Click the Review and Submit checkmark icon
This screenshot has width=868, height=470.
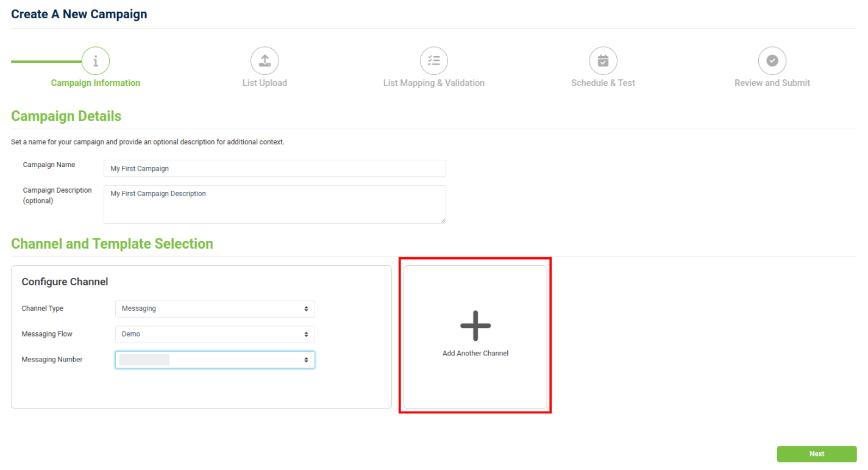click(772, 61)
